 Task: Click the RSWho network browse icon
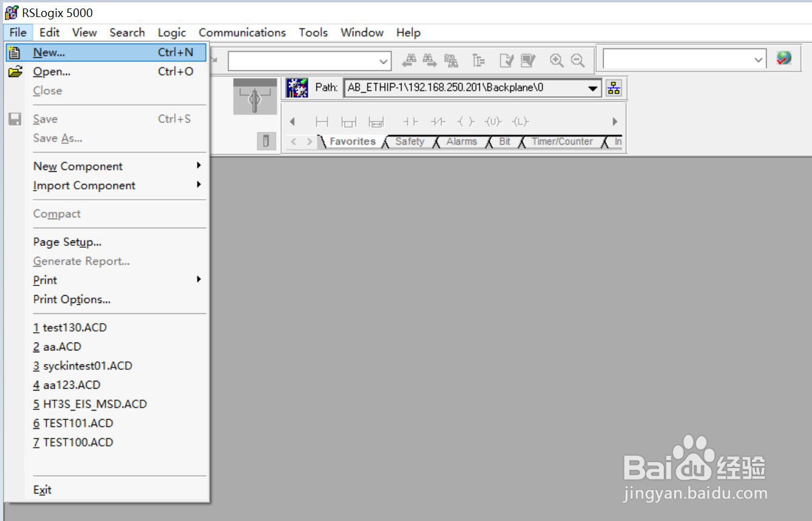point(614,88)
